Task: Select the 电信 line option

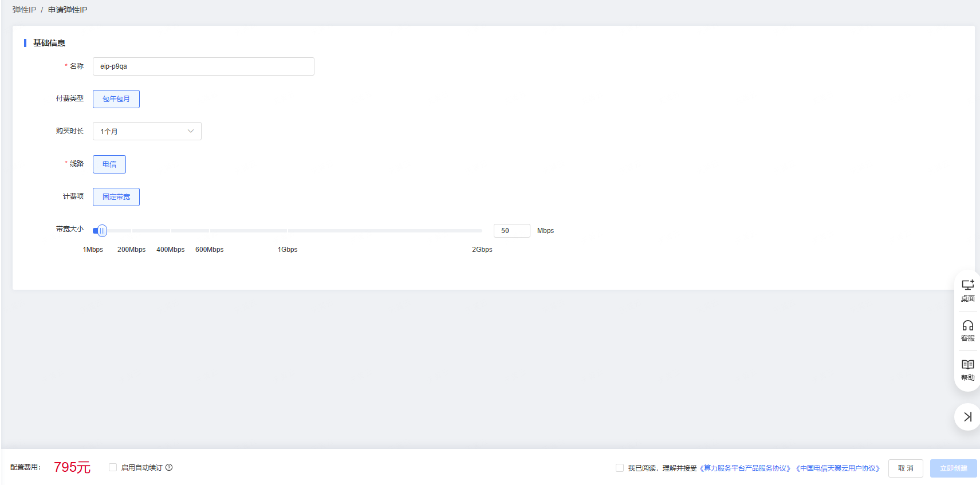Action: (x=109, y=164)
